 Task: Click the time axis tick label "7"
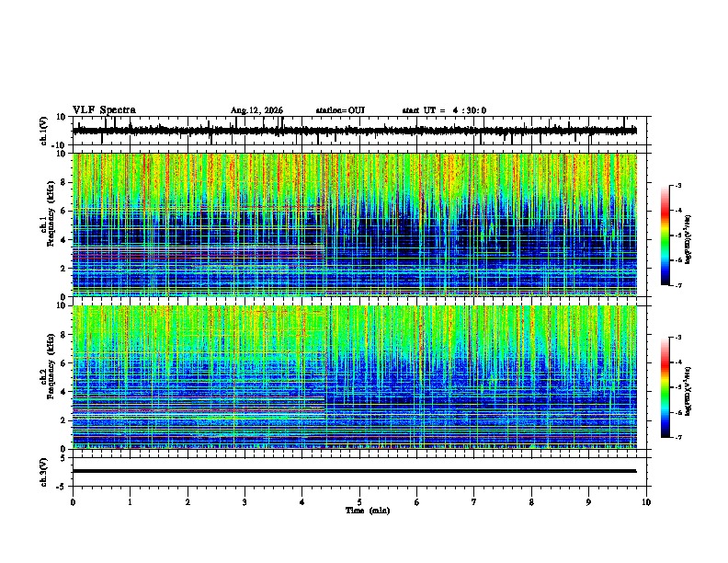tap(474, 502)
